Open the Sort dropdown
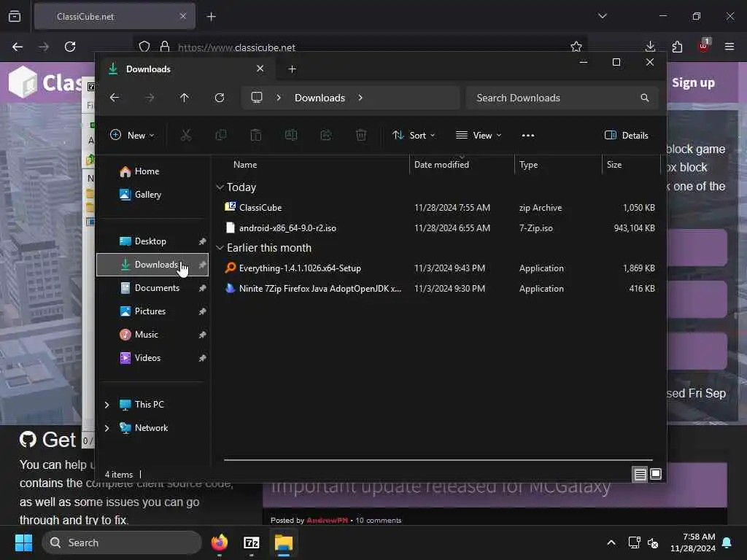Screen dimensions: 747x560 [x=414, y=135]
